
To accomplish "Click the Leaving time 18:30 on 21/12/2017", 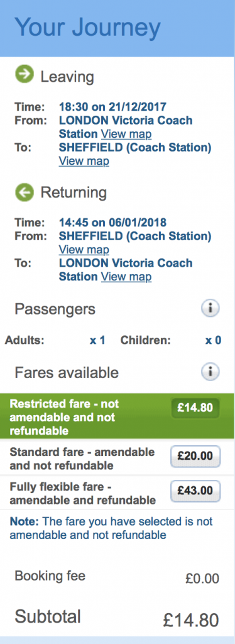I will coord(112,107).
